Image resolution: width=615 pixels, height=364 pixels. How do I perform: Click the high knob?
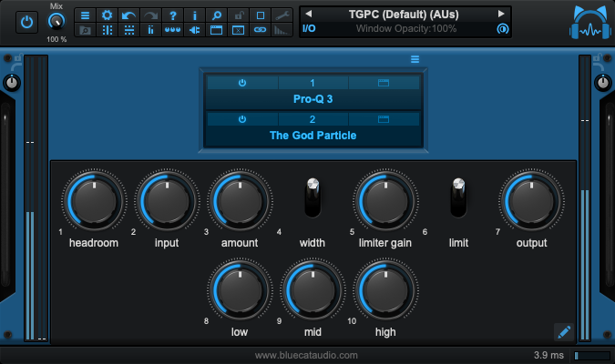tap(386, 290)
